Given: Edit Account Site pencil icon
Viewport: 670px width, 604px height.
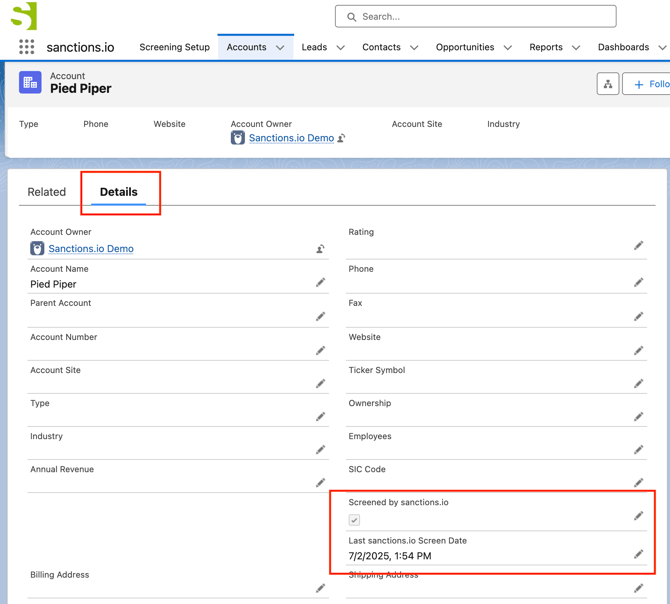Looking at the screenshot, I should (320, 384).
